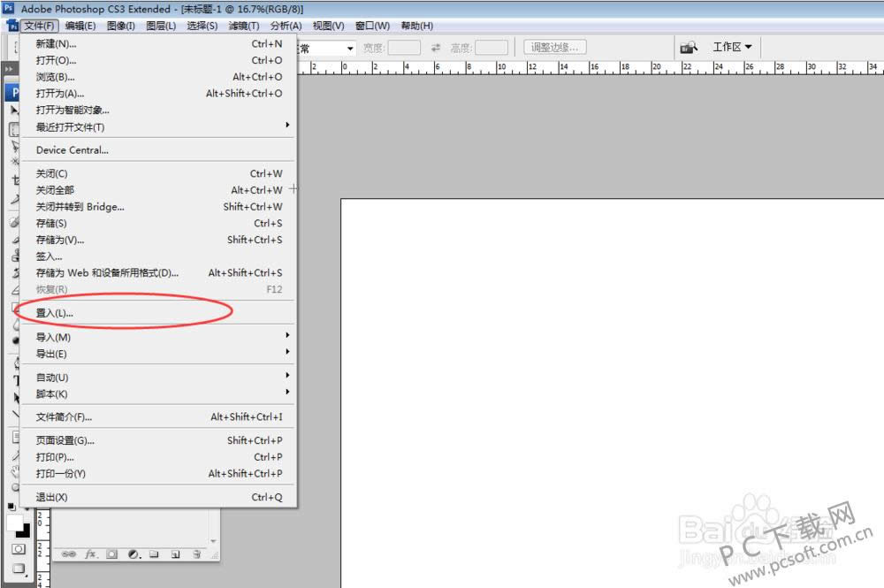The width and height of the screenshot is (884, 588).
Task: Add a layer mask
Action: [x=112, y=554]
